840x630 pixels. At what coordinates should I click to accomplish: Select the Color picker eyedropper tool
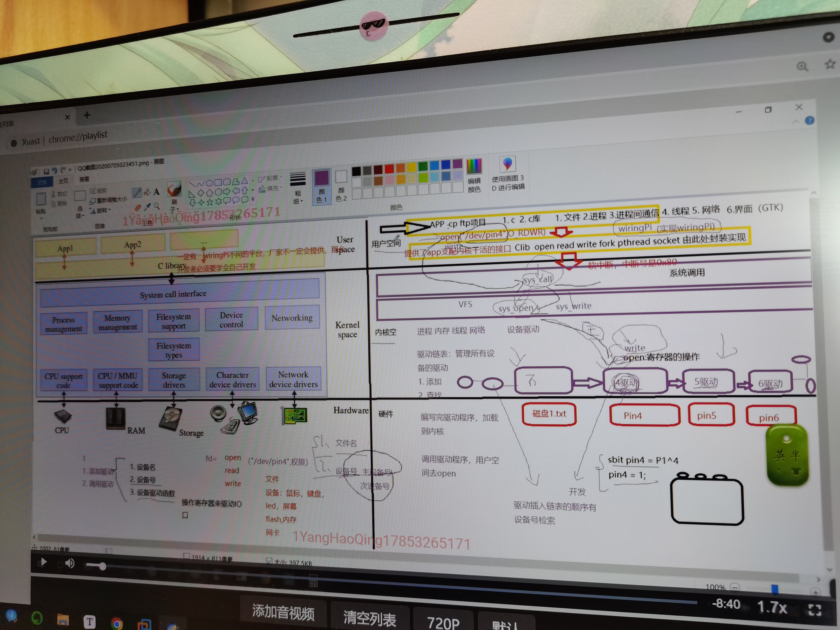pos(148,207)
